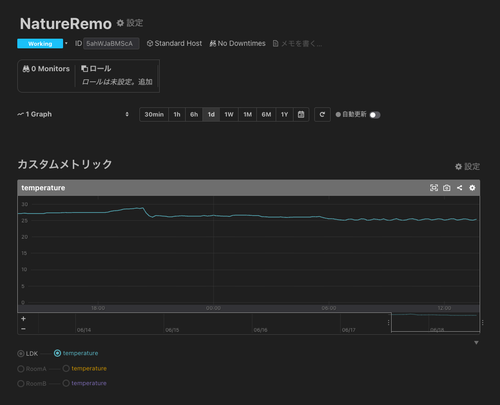Toggle the RoomB temperature series radio
Viewport: 500px width, 405px height.
[x=66, y=383]
